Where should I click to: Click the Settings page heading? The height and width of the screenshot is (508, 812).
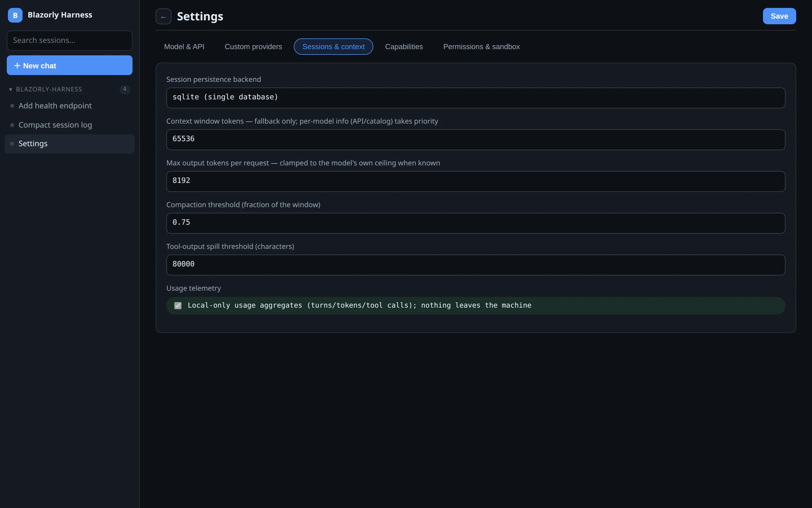pyautogui.click(x=200, y=16)
